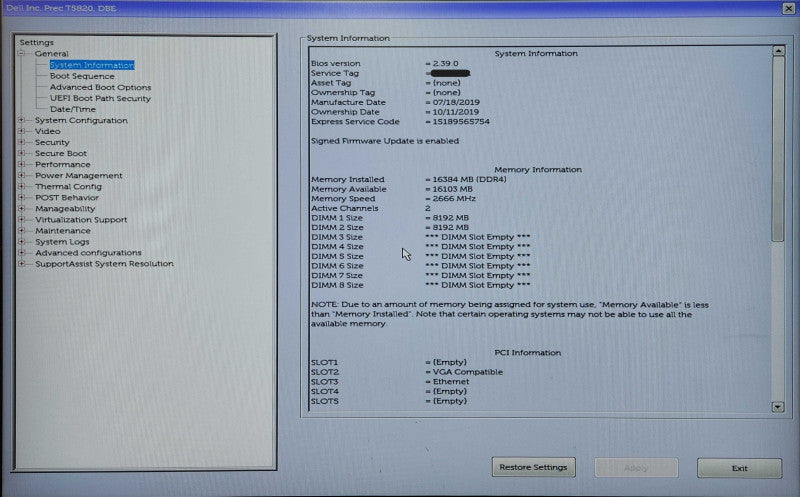Click the Bios version value 2.39.0
The width and height of the screenshot is (800, 497).
point(445,63)
